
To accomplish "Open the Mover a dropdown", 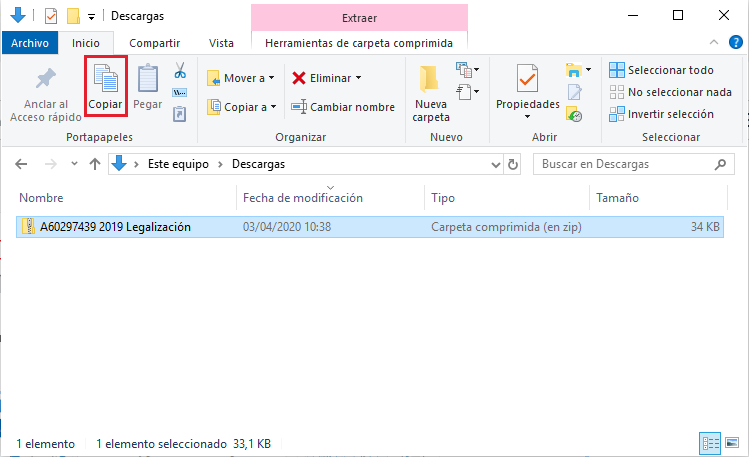I will (241, 78).
